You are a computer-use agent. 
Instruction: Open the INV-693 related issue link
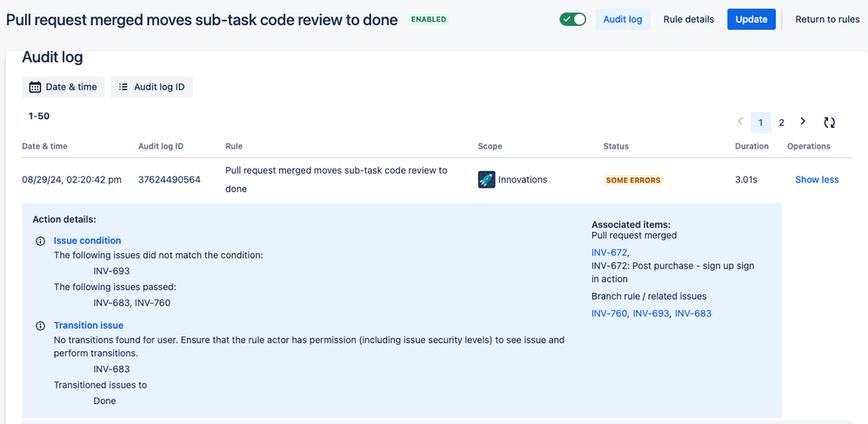(x=651, y=314)
